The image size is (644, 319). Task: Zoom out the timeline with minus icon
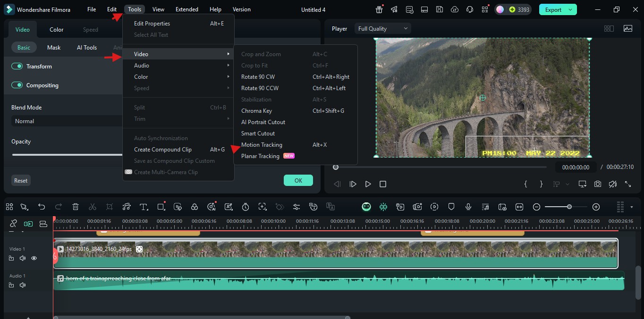[x=536, y=207]
